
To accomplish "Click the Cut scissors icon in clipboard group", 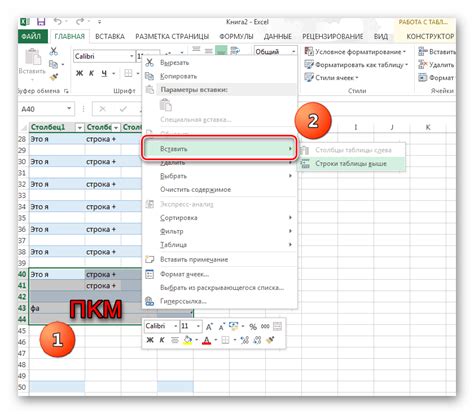I will 53,51.
